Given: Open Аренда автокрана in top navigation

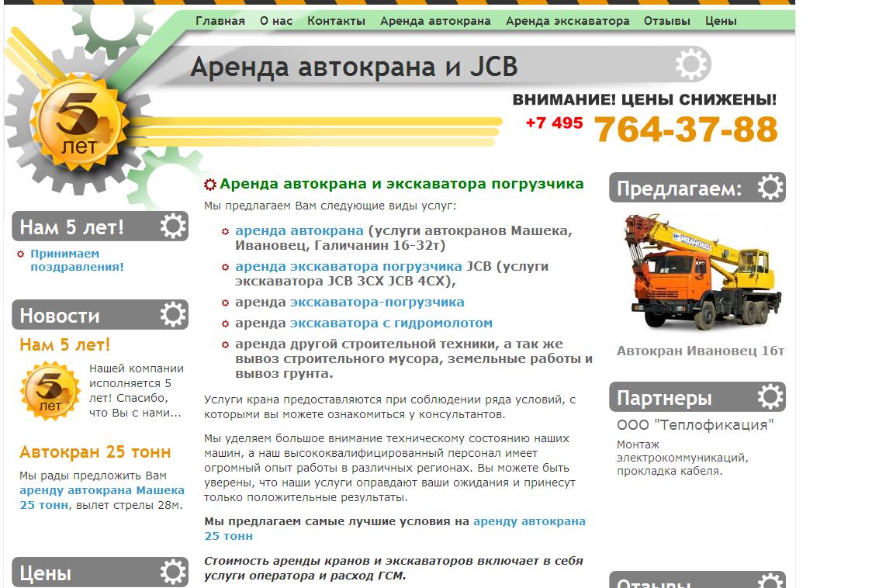Looking at the screenshot, I should pos(435,21).
